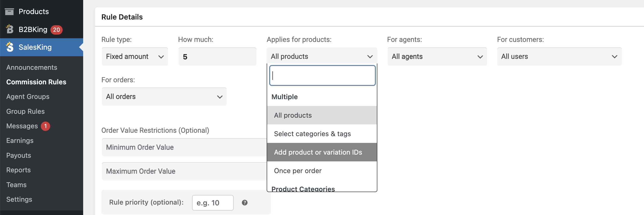Focus the product dropdown search box
This screenshot has width=644, height=215.
323,75
